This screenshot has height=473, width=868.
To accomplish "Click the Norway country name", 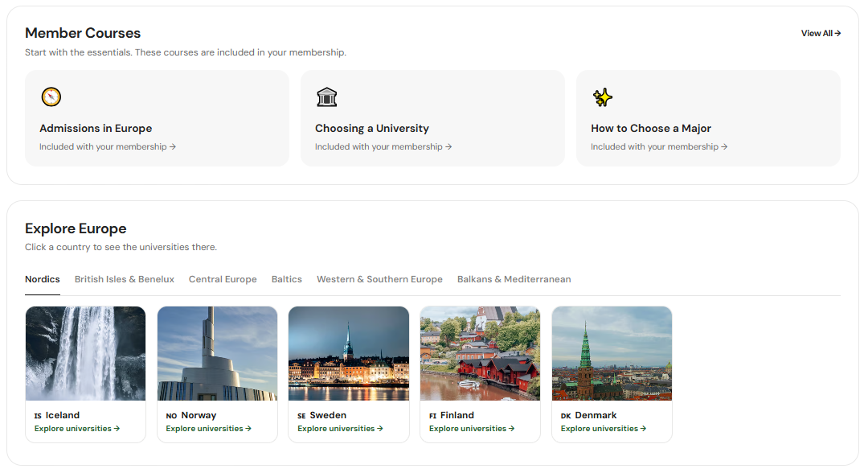I will coord(199,415).
